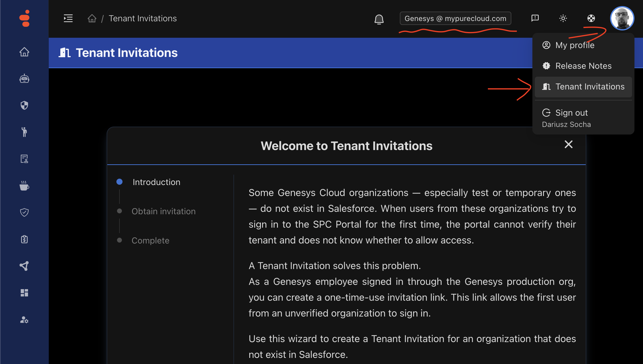This screenshot has width=643, height=364.
Task: Click the globe/language icon in header
Action: pos(591,18)
